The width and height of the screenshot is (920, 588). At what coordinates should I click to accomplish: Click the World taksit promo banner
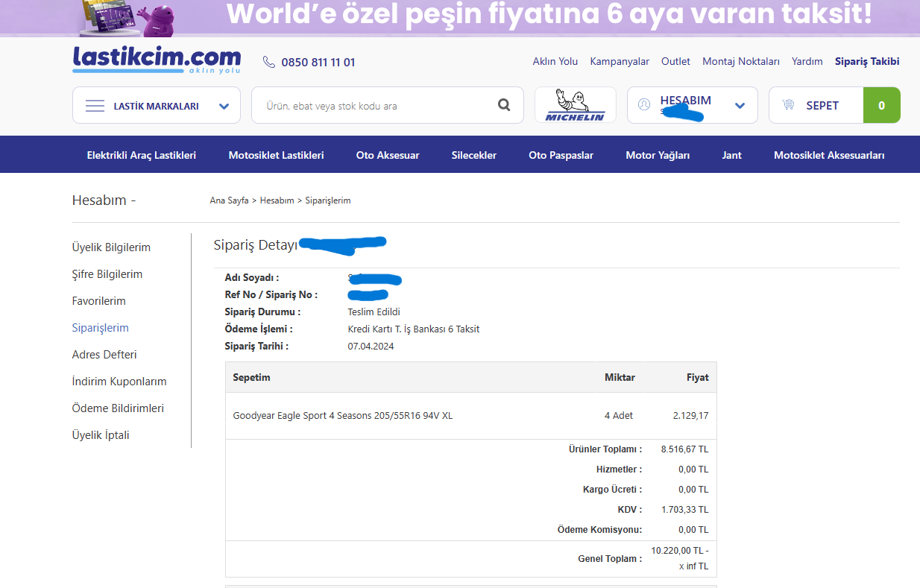click(460, 18)
